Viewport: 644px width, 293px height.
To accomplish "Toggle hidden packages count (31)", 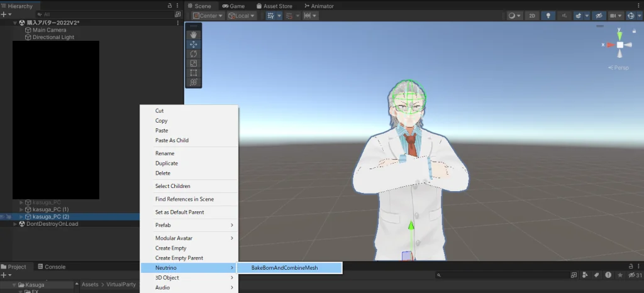I will pos(635,275).
